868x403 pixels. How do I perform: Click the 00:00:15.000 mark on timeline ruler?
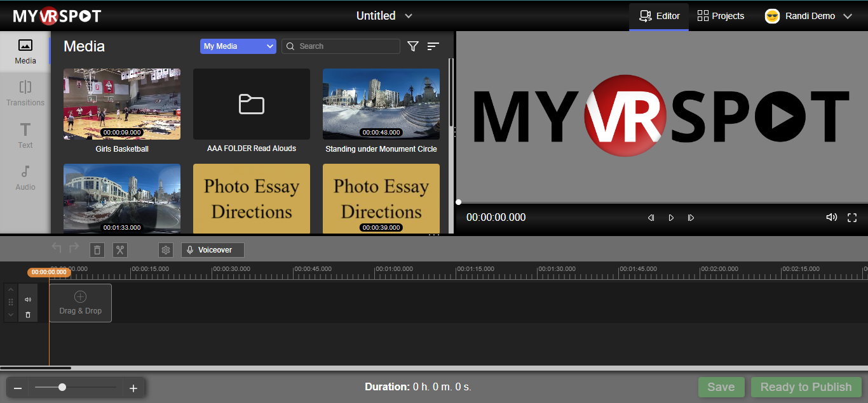151,269
